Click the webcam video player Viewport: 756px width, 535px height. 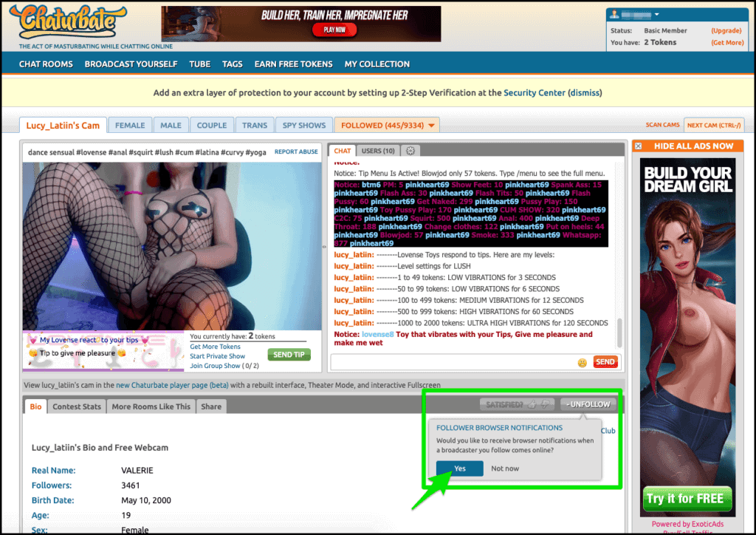tap(172, 246)
